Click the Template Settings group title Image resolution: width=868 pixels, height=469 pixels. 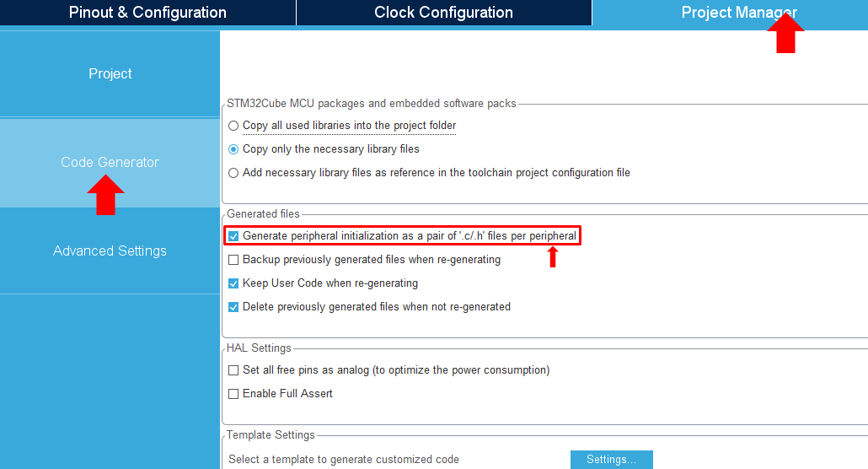(271, 435)
